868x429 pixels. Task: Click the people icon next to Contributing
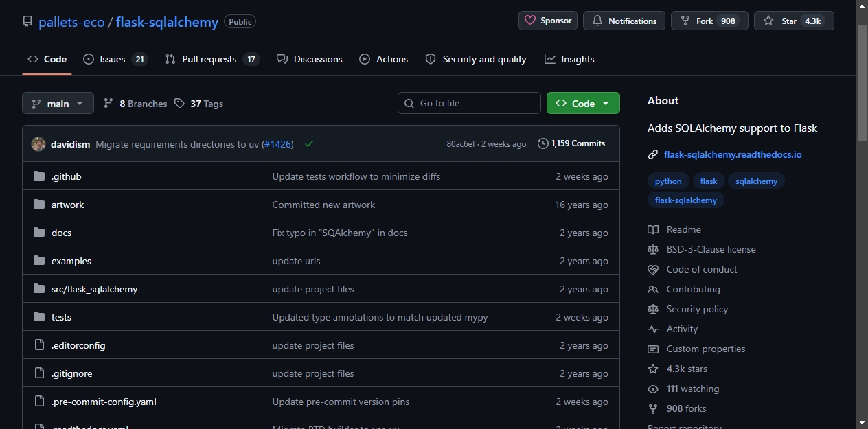tap(653, 289)
